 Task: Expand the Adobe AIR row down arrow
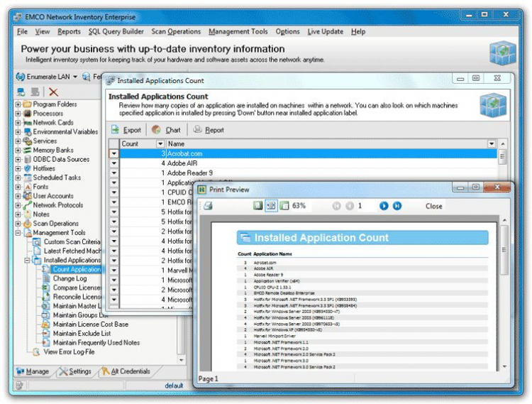(114, 163)
